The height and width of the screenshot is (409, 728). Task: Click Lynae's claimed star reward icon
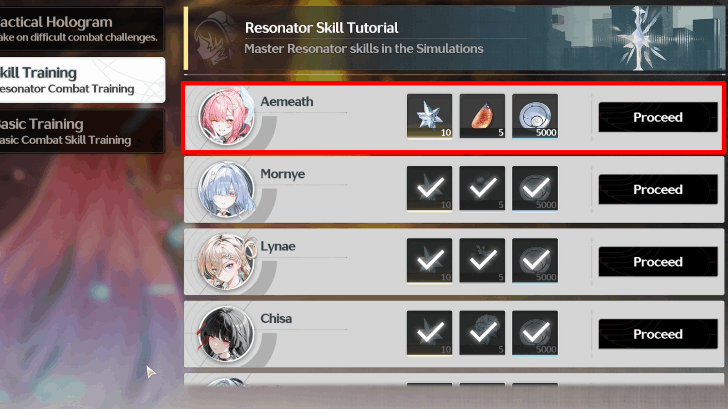point(429,261)
